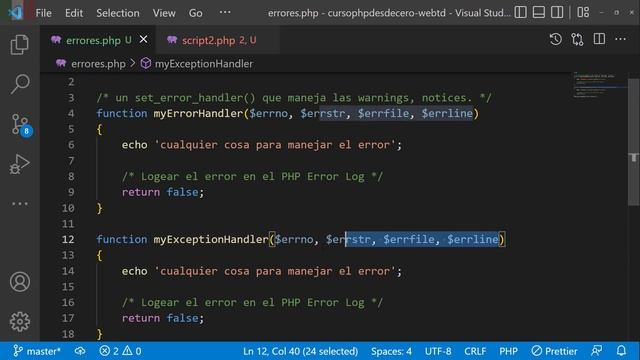
Task: Change file encoding UTF-8
Action: 438,351
